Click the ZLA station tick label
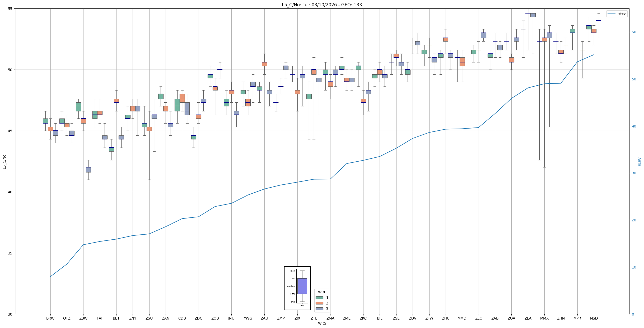The height and width of the screenshot is (328, 644). pyautogui.click(x=528, y=318)
